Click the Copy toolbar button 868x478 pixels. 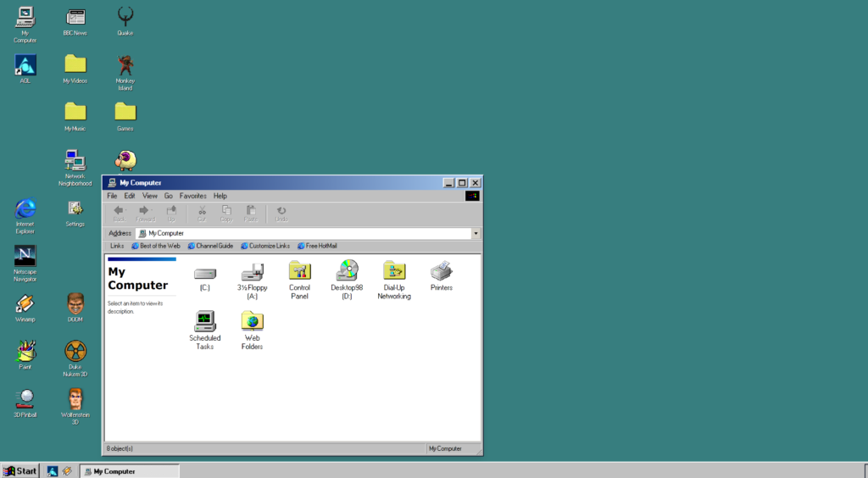click(x=226, y=214)
